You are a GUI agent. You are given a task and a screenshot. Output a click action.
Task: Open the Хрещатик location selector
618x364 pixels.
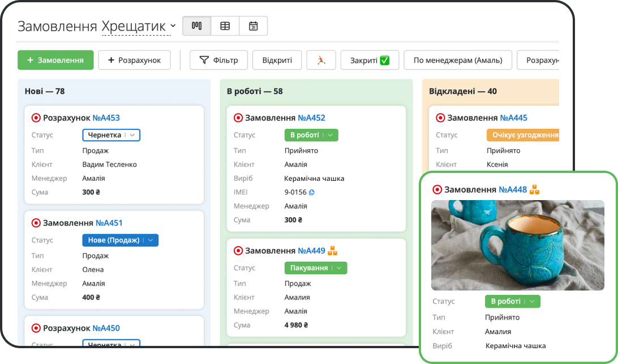[139, 27]
